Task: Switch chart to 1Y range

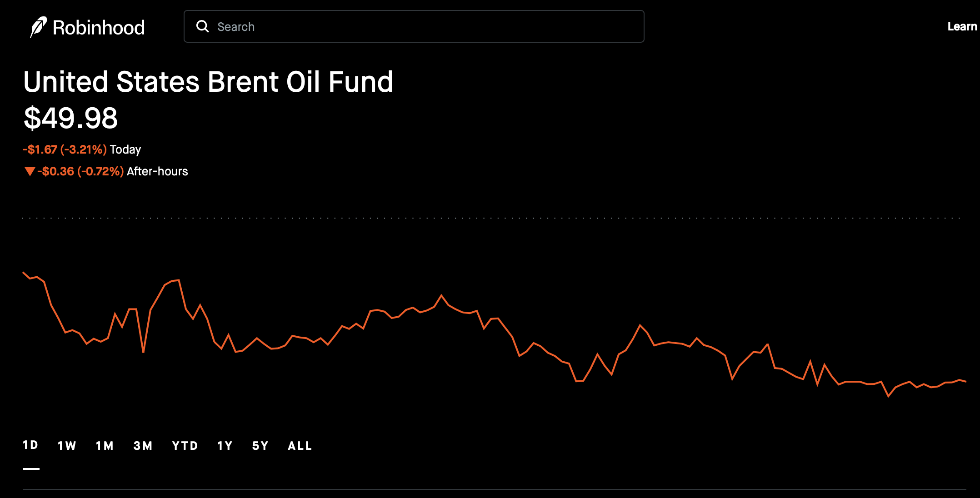Action: 225,446
